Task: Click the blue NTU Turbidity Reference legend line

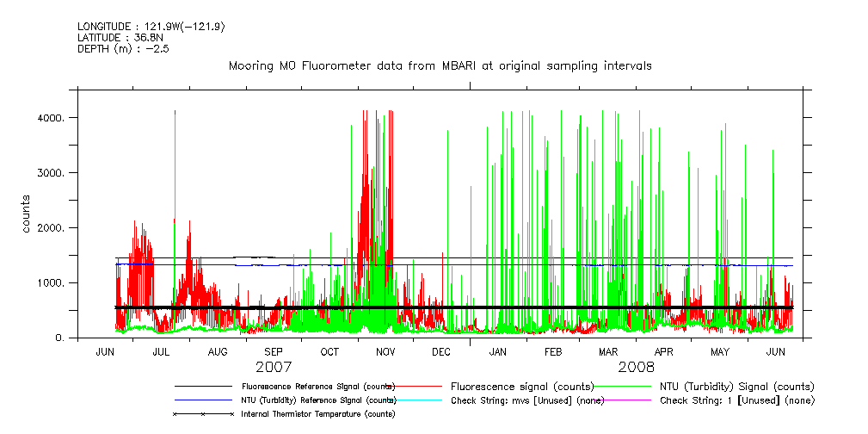Action: (x=204, y=400)
